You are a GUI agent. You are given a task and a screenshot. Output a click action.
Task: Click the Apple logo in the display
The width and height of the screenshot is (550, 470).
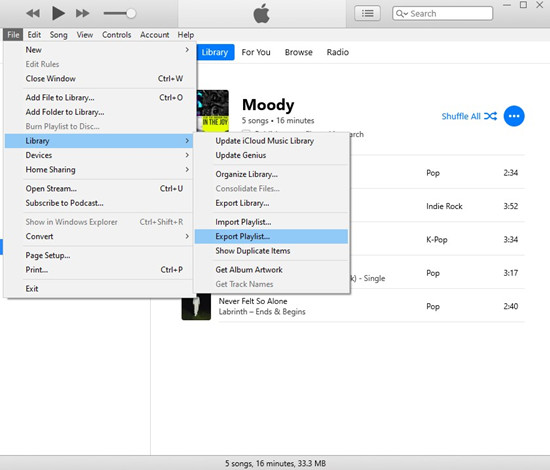(x=262, y=14)
